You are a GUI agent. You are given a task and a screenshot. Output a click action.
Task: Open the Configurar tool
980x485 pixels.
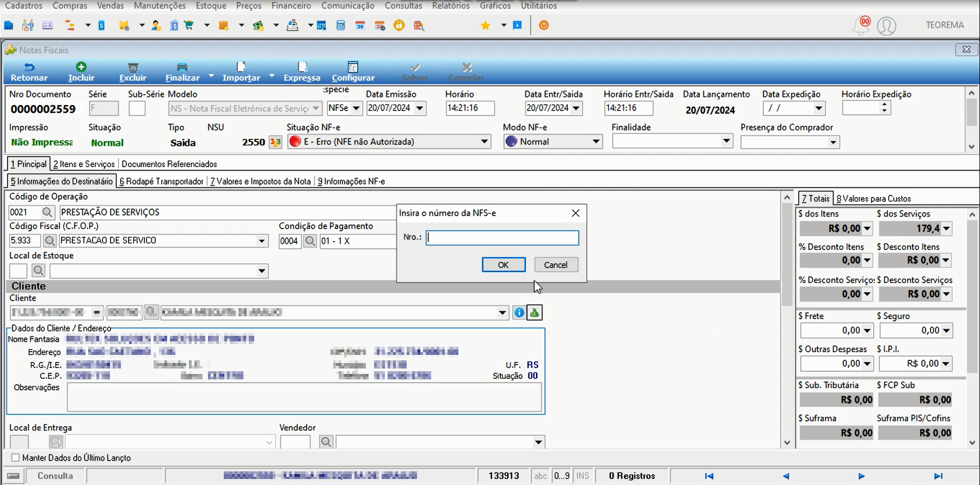[x=353, y=72]
